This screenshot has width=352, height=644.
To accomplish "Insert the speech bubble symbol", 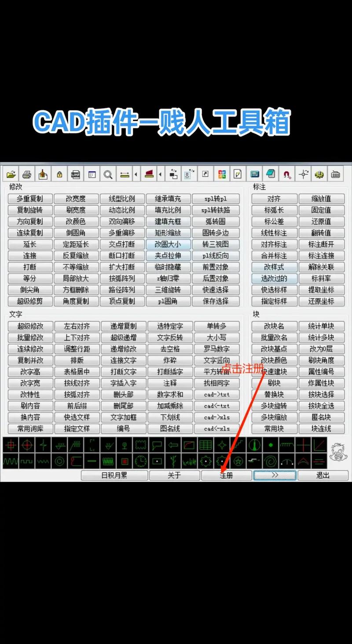I will 157,445.
